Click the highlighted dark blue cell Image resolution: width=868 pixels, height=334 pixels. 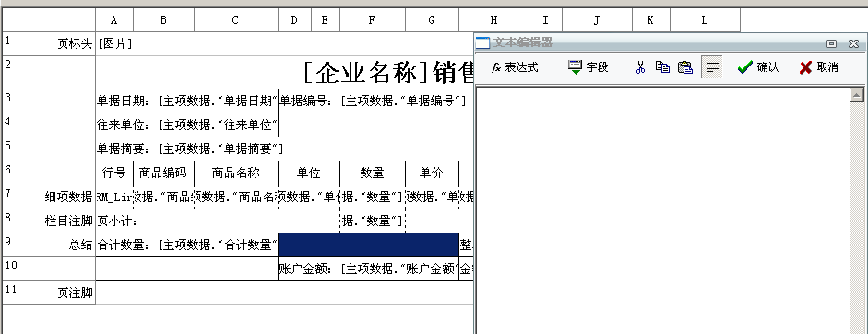pos(369,245)
